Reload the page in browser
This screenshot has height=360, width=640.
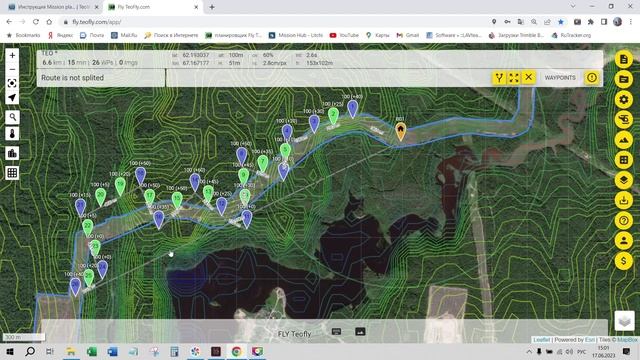point(36,22)
